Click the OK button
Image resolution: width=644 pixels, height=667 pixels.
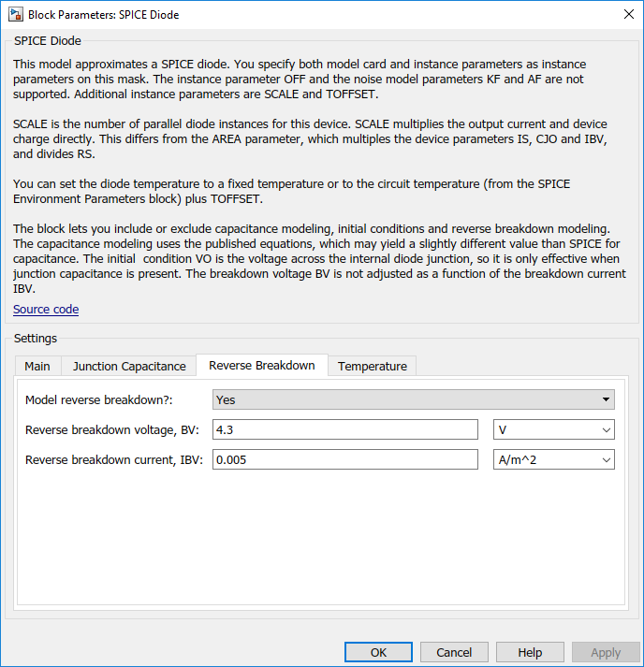point(378,652)
